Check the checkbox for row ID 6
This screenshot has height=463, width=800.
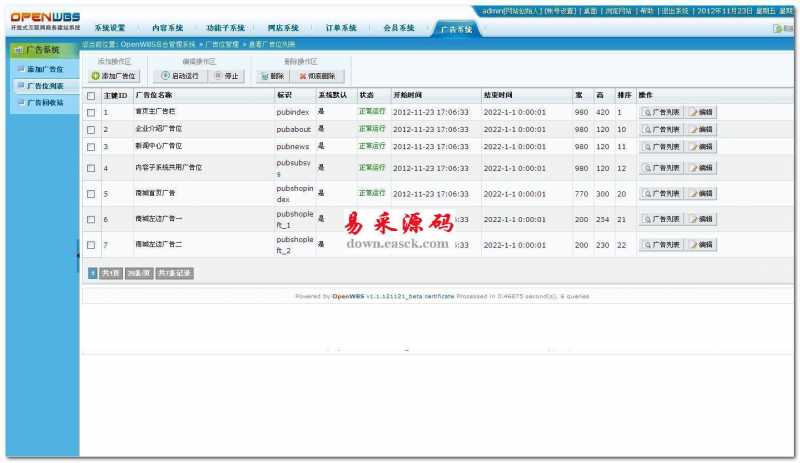pyautogui.click(x=91, y=220)
